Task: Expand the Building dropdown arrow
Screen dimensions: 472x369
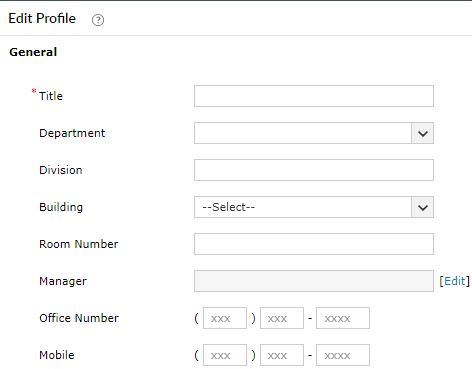Action: [x=423, y=207]
